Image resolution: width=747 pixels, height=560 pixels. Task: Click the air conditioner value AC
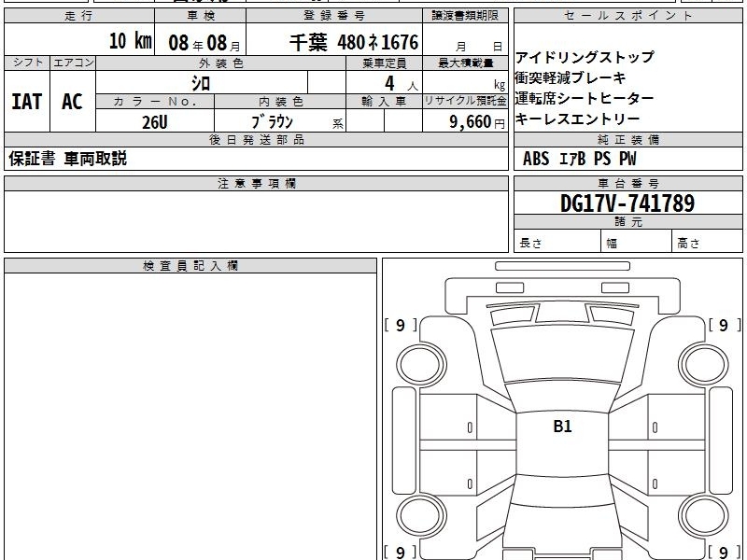point(72,102)
